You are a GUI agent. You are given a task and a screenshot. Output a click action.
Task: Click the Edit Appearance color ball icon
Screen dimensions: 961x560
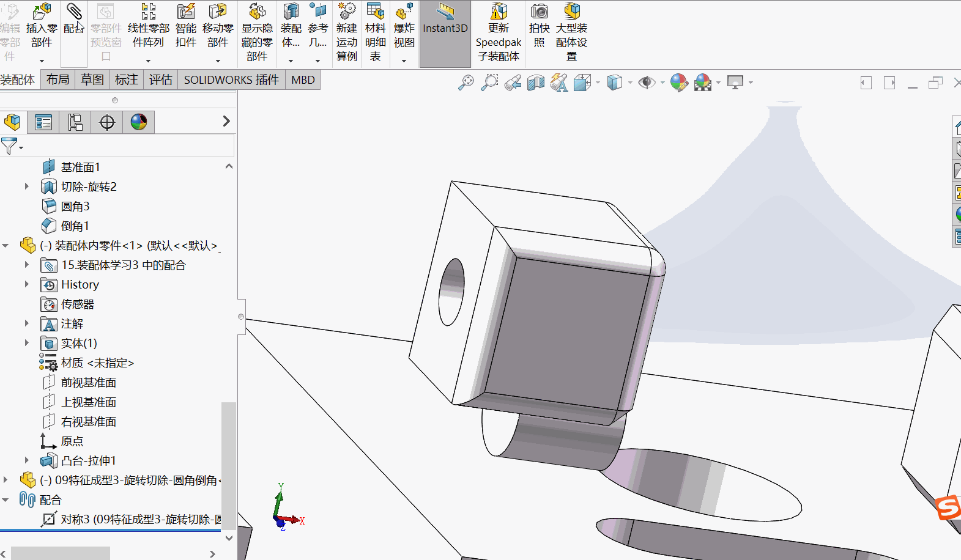(679, 83)
